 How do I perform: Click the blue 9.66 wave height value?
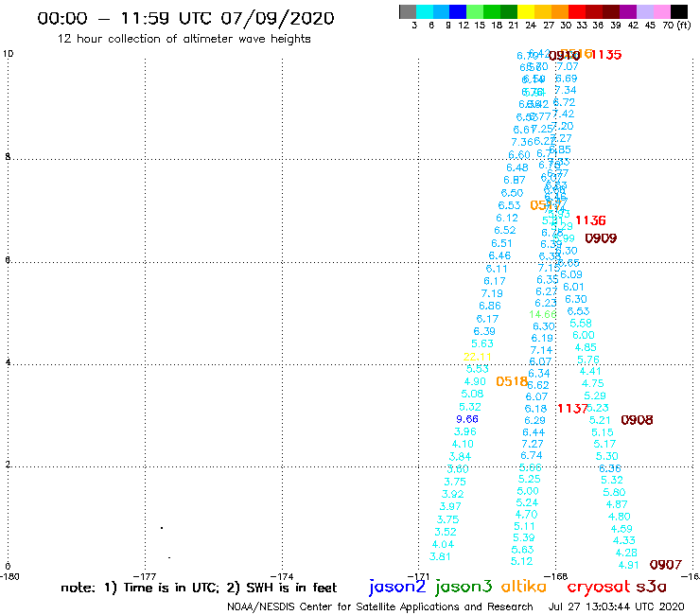[x=467, y=419]
